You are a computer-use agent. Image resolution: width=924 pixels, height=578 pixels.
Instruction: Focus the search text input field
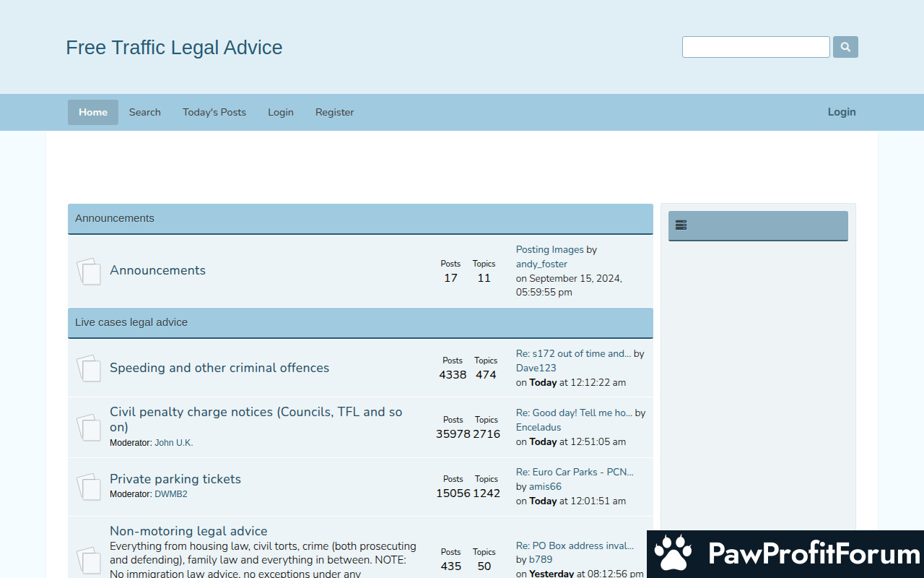[756, 47]
